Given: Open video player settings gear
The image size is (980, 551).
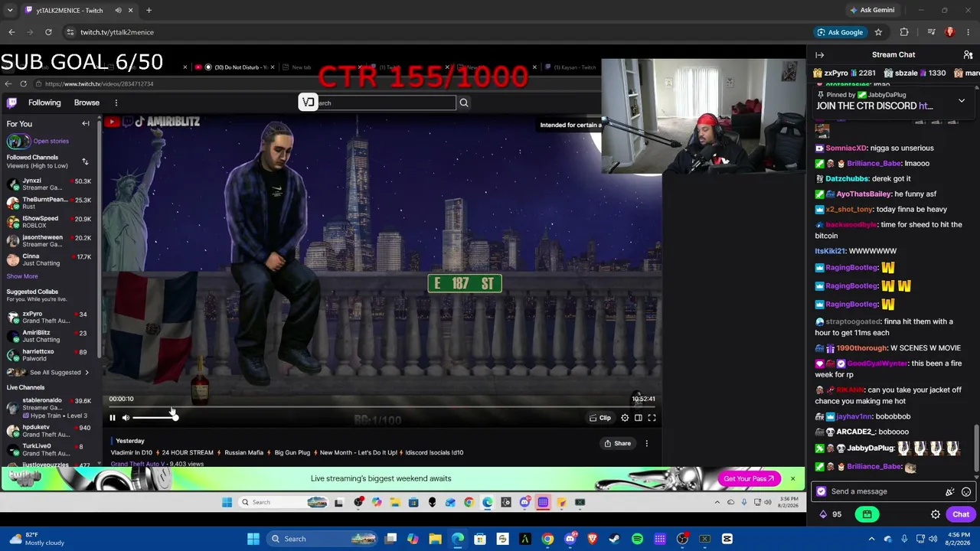Looking at the screenshot, I should pos(625,418).
